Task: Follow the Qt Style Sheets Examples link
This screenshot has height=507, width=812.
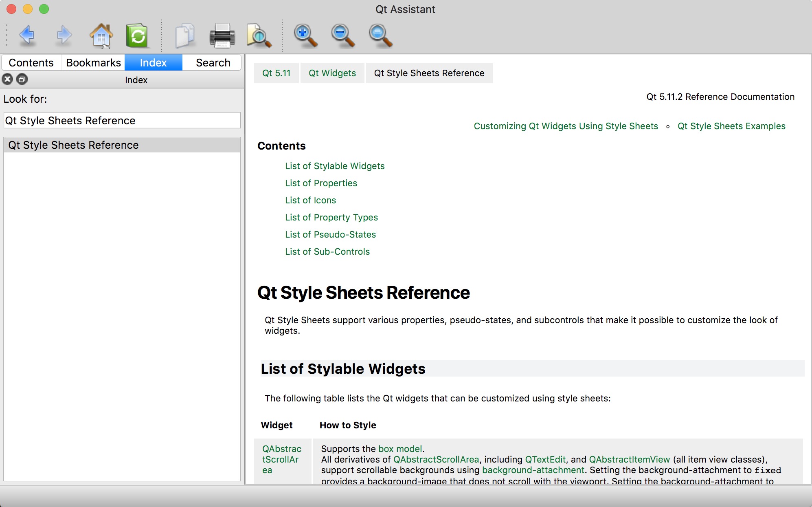Action: (x=731, y=126)
